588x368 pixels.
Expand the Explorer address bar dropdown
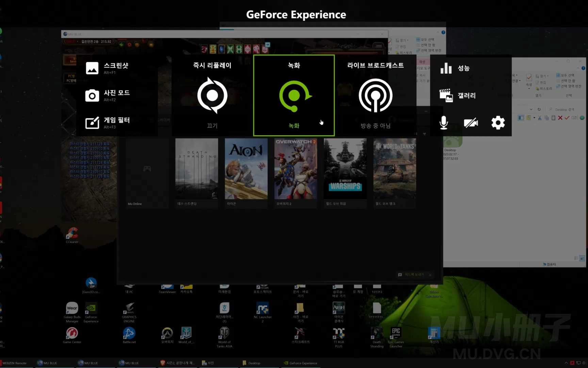pyautogui.click(x=531, y=109)
